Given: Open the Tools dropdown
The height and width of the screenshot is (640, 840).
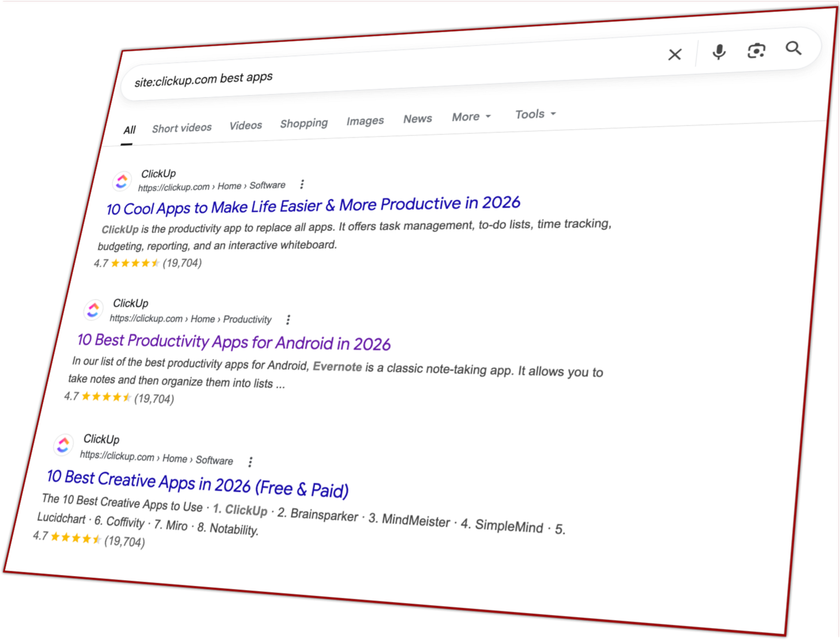Looking at the screenshot, I should click(x=535, y=114).
